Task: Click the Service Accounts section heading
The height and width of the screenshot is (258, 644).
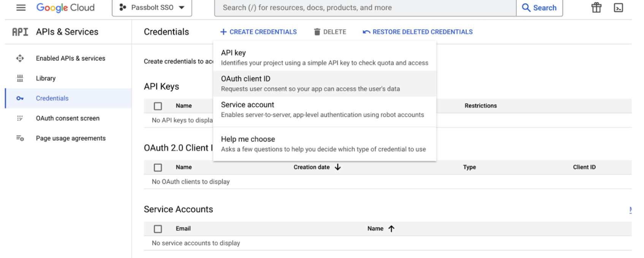Action: tap(179, 209)
